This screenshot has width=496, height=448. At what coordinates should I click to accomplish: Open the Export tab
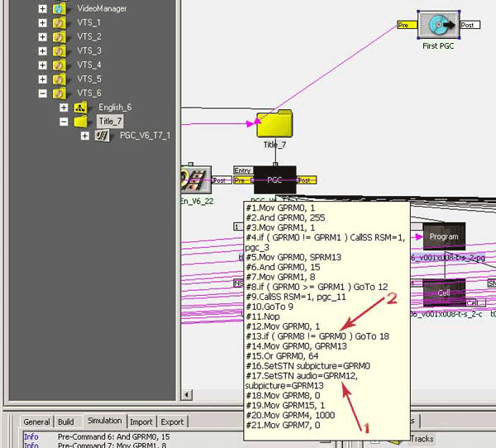pos(172,422)
